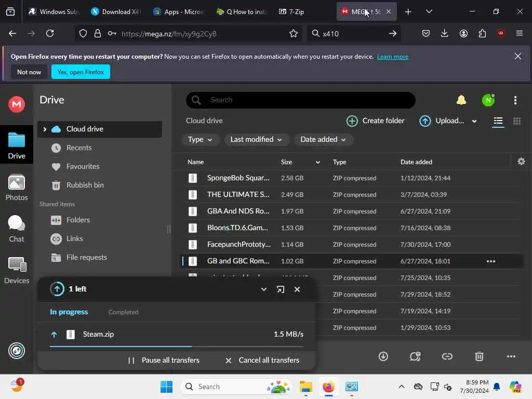532x399 pixels.
Task: Bookmark this page with star icon
Action: click(x=293, y=34)
